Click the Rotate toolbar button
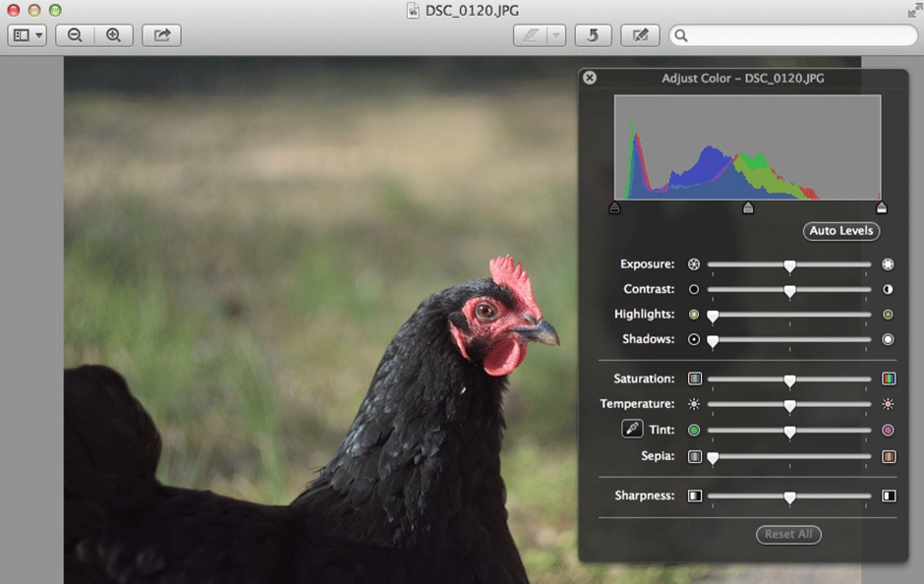The height and width of the screenshot is (584, 924). 593,35
